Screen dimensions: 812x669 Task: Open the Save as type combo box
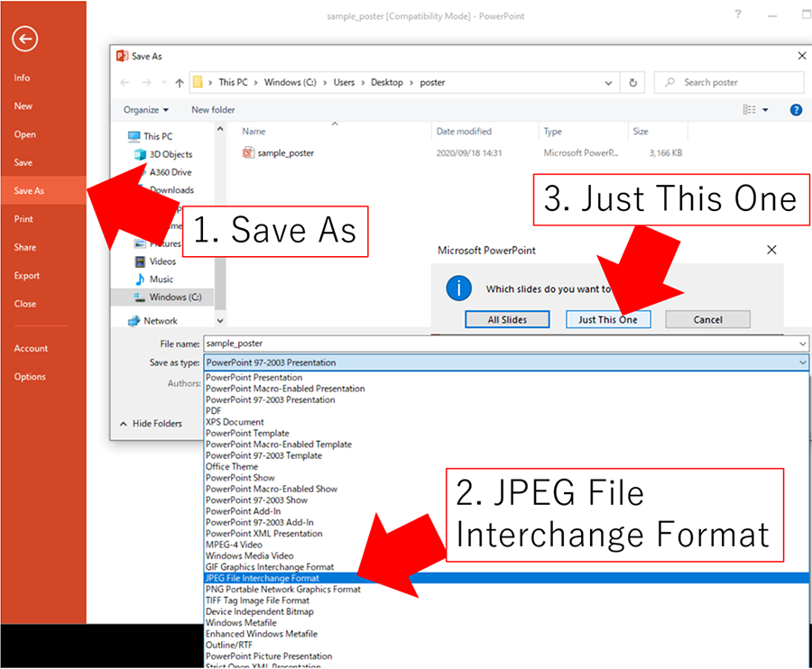pos(506,362)
